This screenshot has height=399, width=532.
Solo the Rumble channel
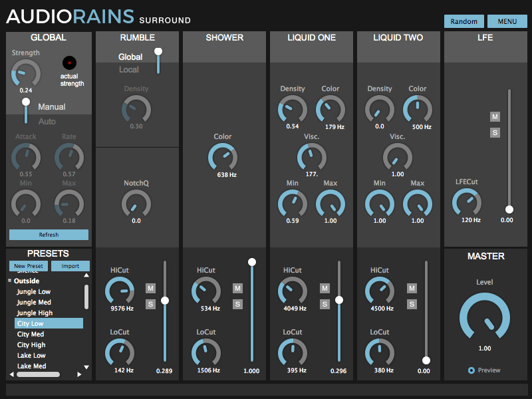click(x=151, y=304)
